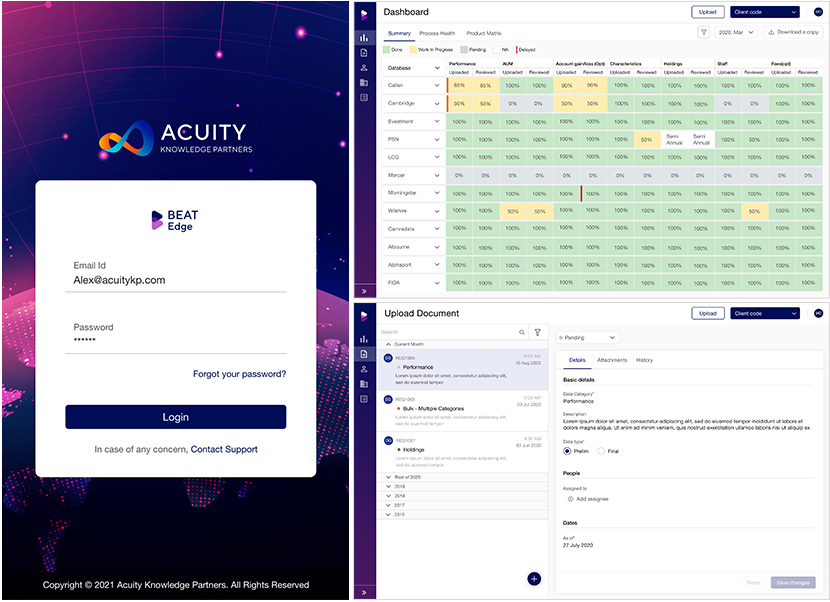Click green Done legend swatch

(386, 50)
